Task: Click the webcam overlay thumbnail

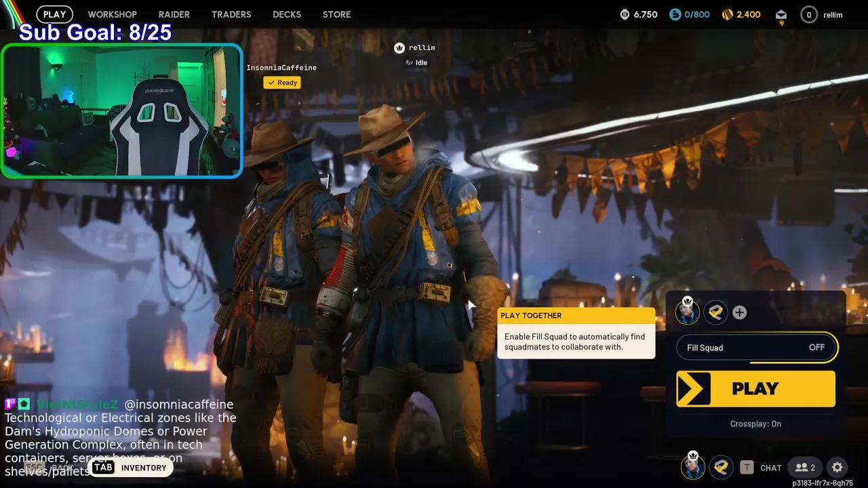Action: 122,111
